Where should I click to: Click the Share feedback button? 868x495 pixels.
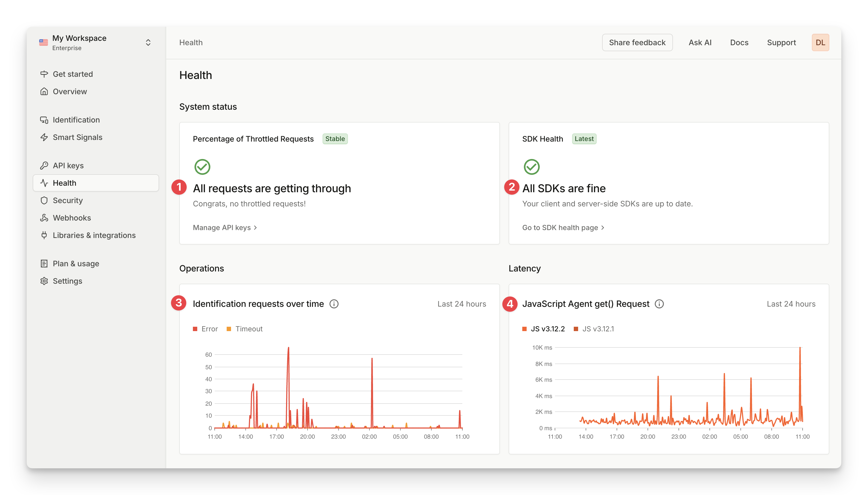638,42
